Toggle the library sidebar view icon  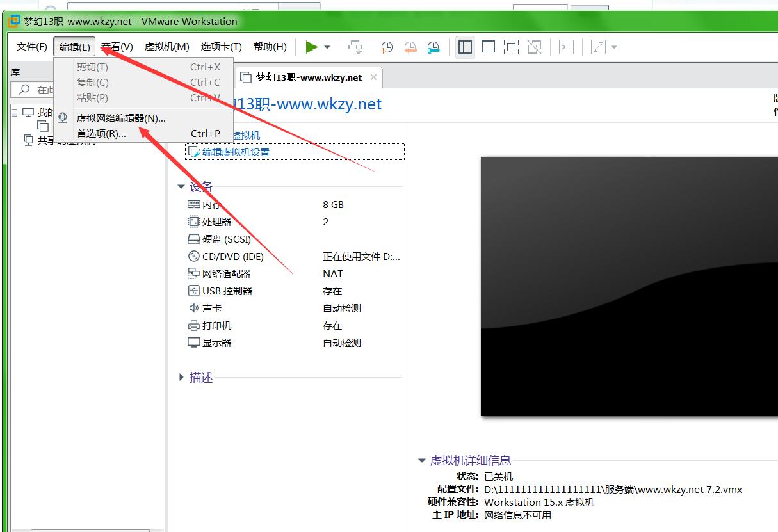click(466, 47)
